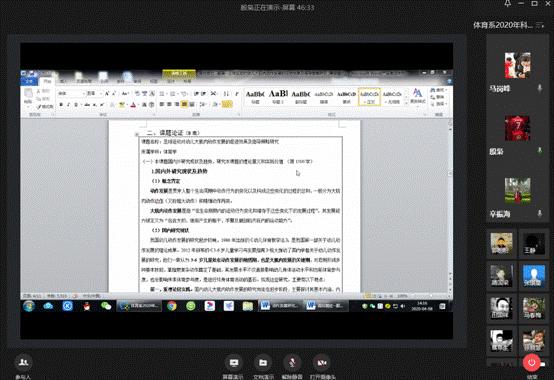Click microphone icon beside 辛振海
Screen dimensions: 554x380
click(x=540, y=214)
